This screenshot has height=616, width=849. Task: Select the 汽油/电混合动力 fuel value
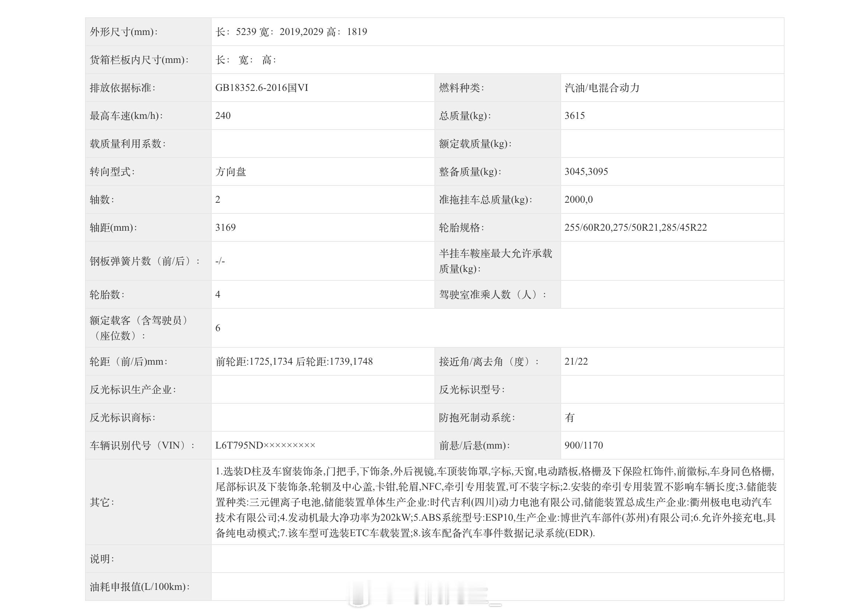[x=602, y=88]
